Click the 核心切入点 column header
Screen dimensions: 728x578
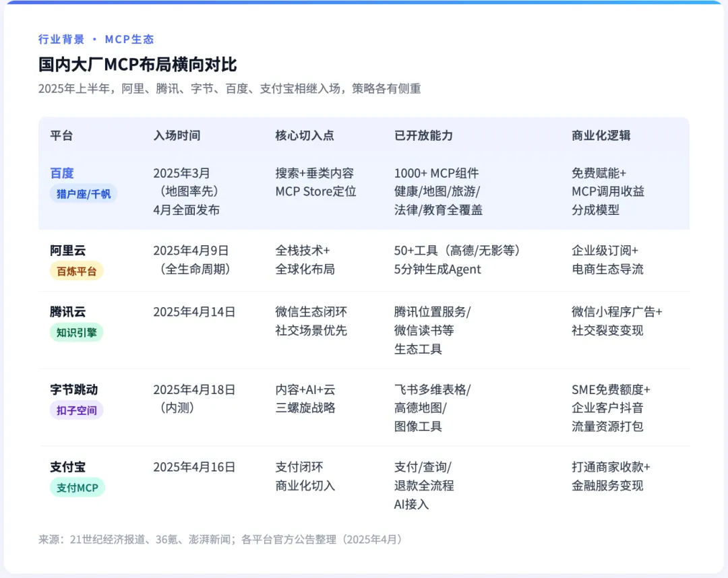305,135
